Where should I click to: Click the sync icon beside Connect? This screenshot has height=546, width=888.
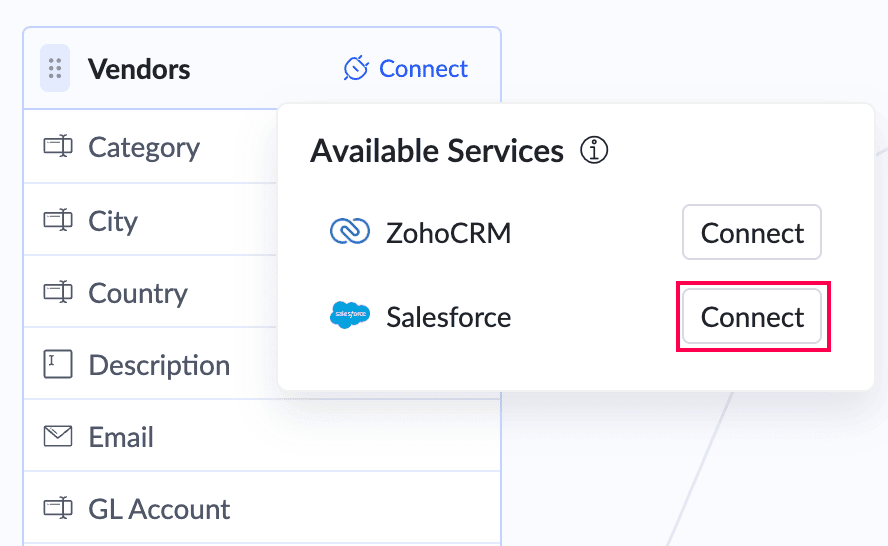pos(356,69)
